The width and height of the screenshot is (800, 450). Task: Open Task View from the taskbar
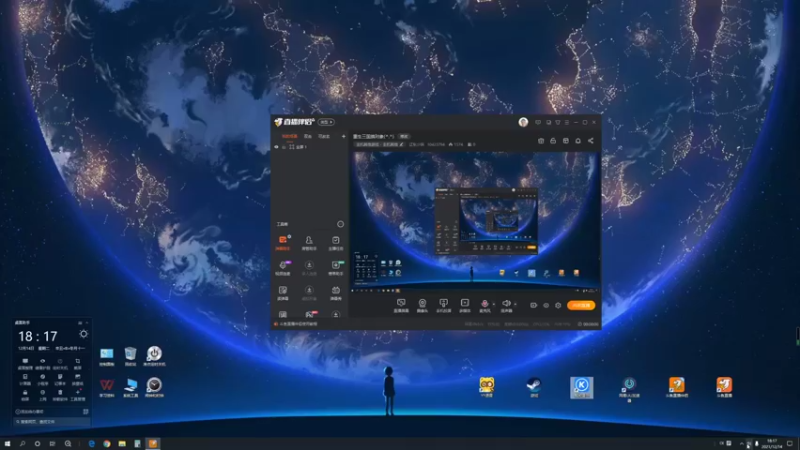52,443
